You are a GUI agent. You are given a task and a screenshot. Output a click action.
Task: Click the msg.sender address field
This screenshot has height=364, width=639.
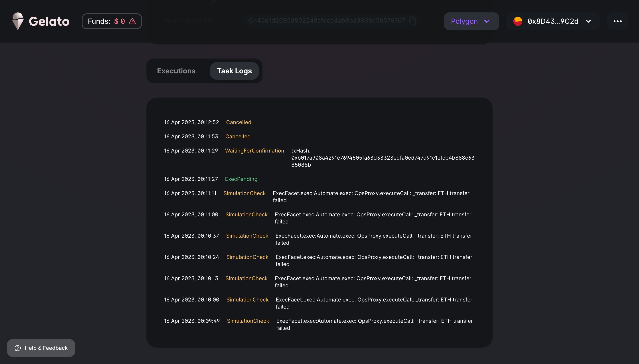click(x=332, y=20)
